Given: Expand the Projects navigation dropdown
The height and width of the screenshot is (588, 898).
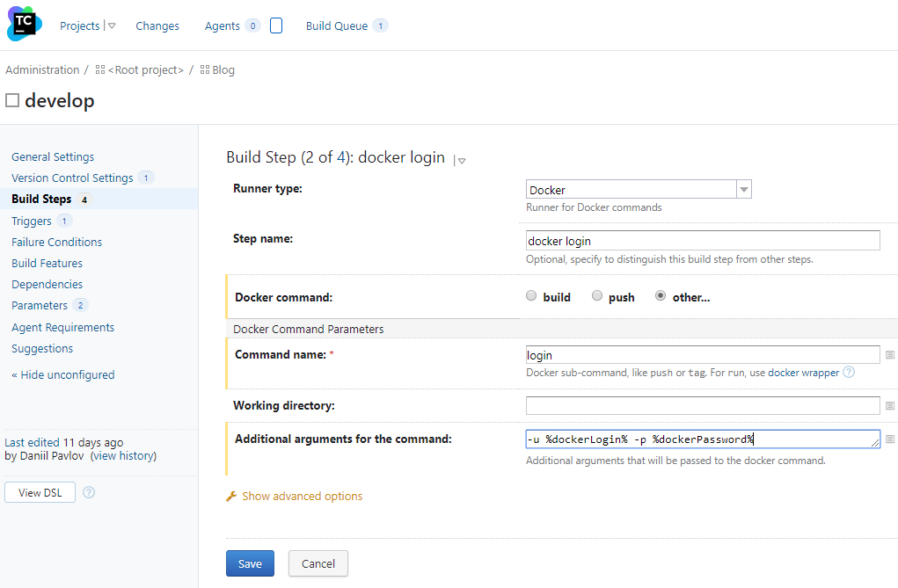Looking at the screenshot, I should [x=112, y=25].
